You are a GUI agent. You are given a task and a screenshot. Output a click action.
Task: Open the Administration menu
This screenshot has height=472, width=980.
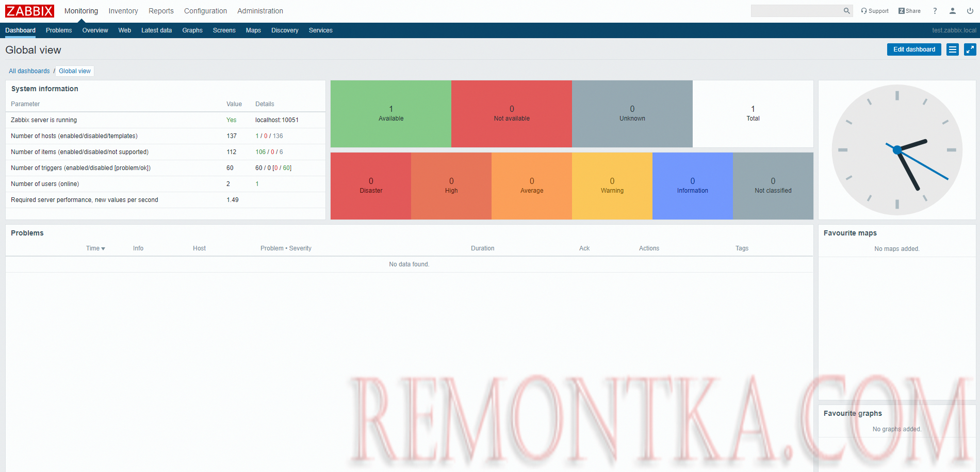(260, 11)
